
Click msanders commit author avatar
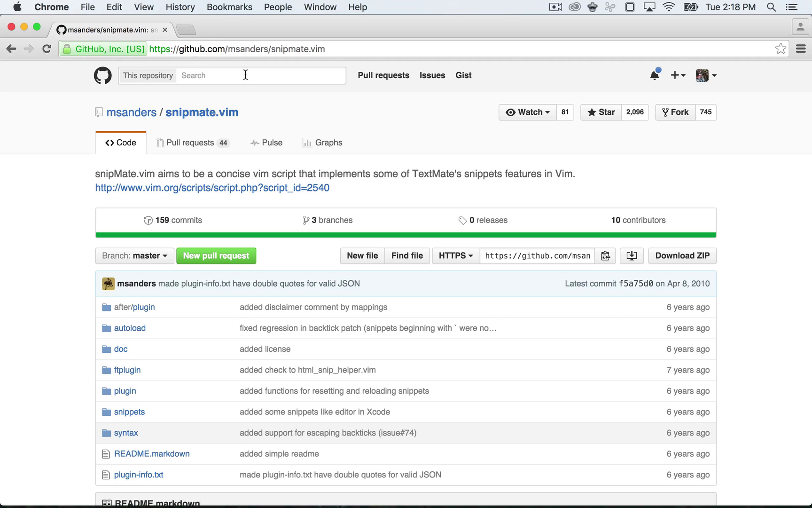(x=108, y=284)
